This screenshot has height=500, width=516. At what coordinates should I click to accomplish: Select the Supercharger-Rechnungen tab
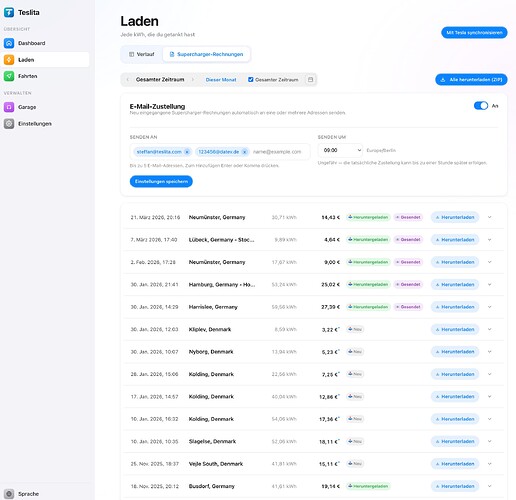click(206, 54)
